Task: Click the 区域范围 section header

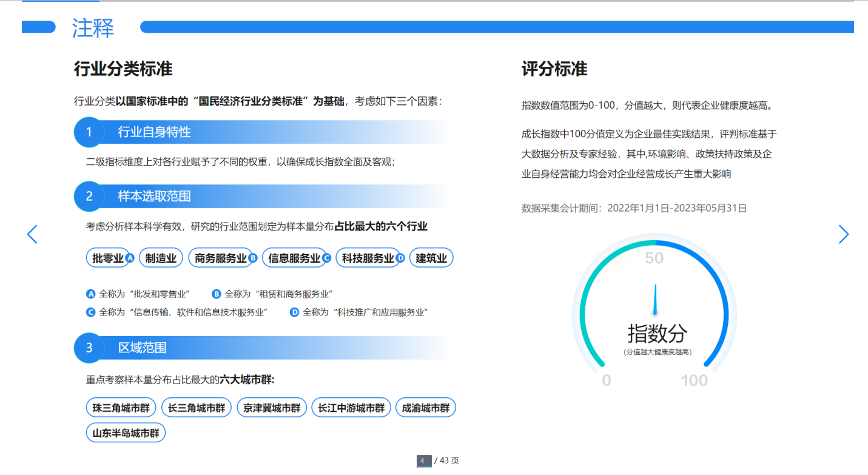Action: coord(142,348)
